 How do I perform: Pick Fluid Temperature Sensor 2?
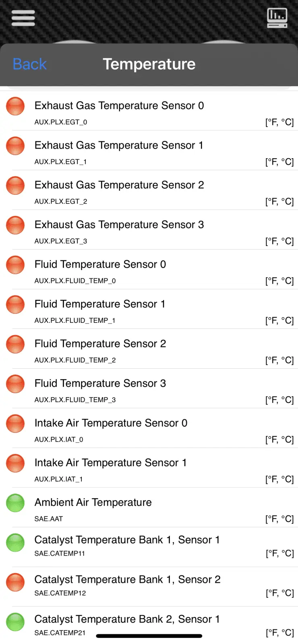100,344
